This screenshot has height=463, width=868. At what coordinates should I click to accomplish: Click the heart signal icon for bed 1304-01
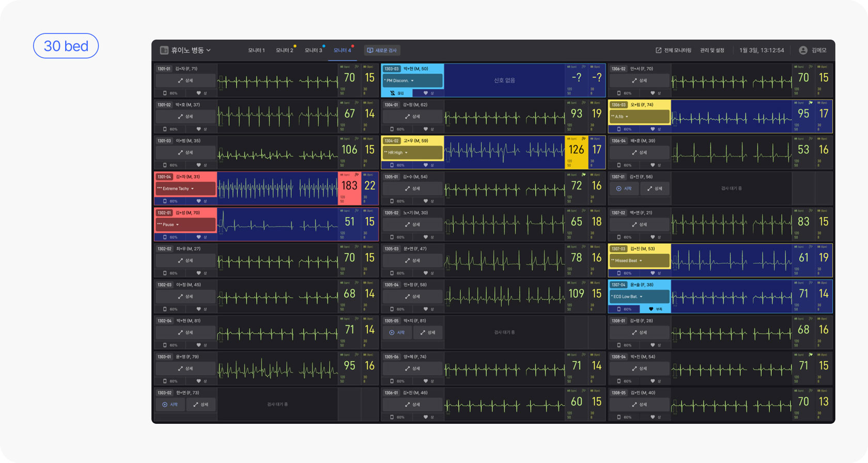(x=426, y=129)
